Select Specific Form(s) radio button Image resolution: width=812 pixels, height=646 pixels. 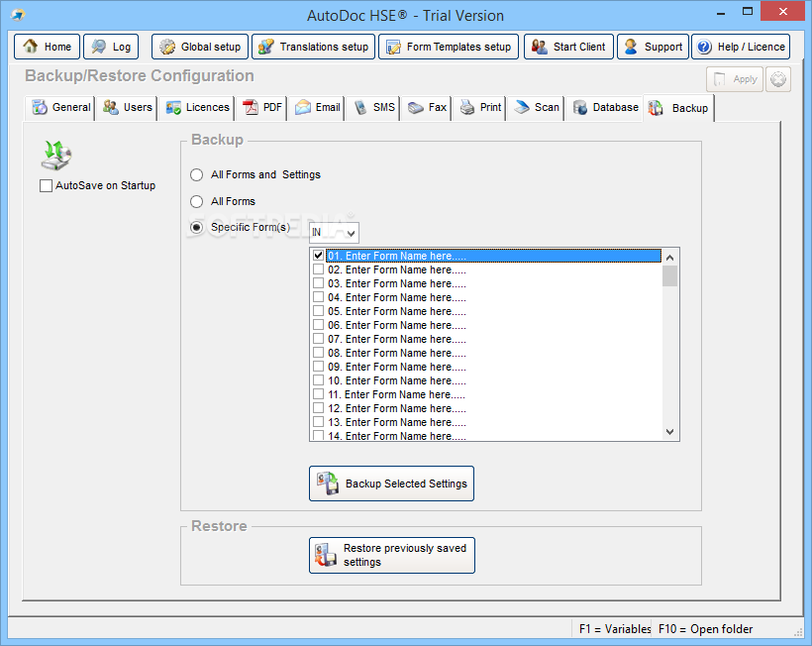pyautogui.click(x=196, y=228)
